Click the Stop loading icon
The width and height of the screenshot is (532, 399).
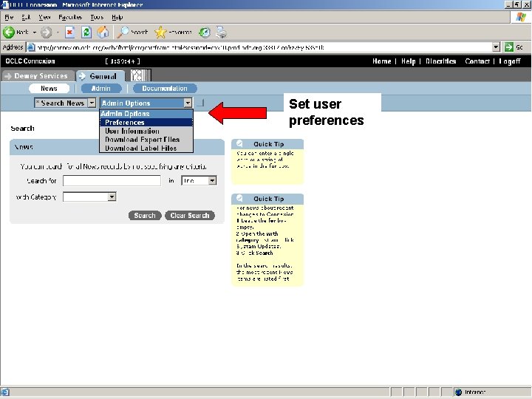[x=70, y=33]
